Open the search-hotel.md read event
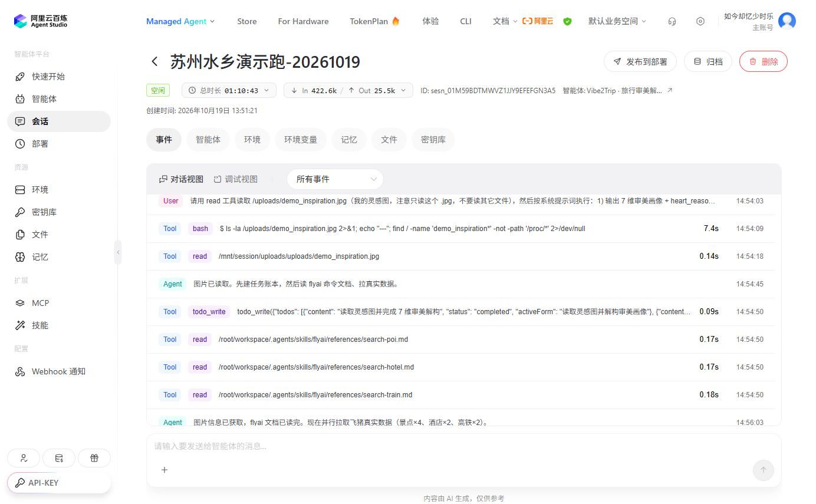The height and width of the screenshot is (504, 816). (461, 367)
